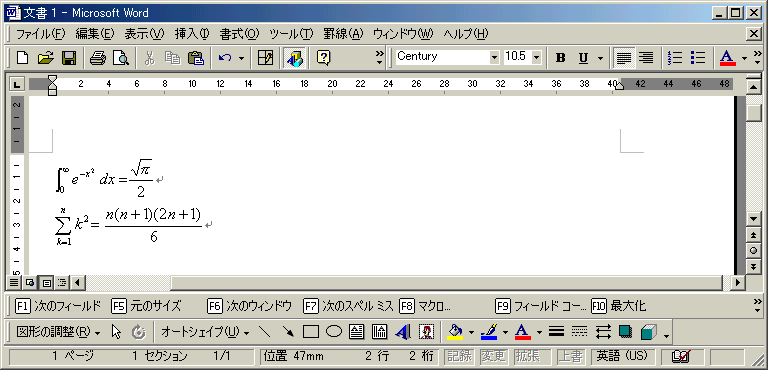Insert Clip Art picture
The height and width of the screenshot is (370, 768).
click(x=427, y=332)
